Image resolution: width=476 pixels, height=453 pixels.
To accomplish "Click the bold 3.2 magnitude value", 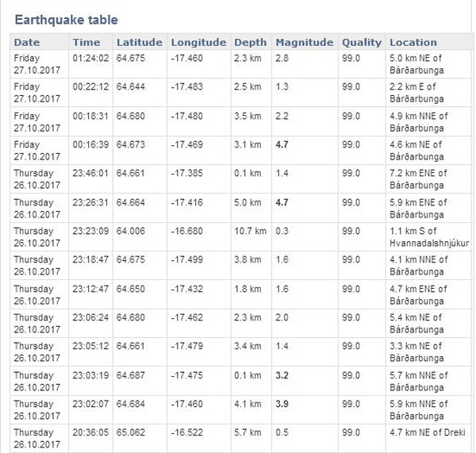I will click(282, 375).
